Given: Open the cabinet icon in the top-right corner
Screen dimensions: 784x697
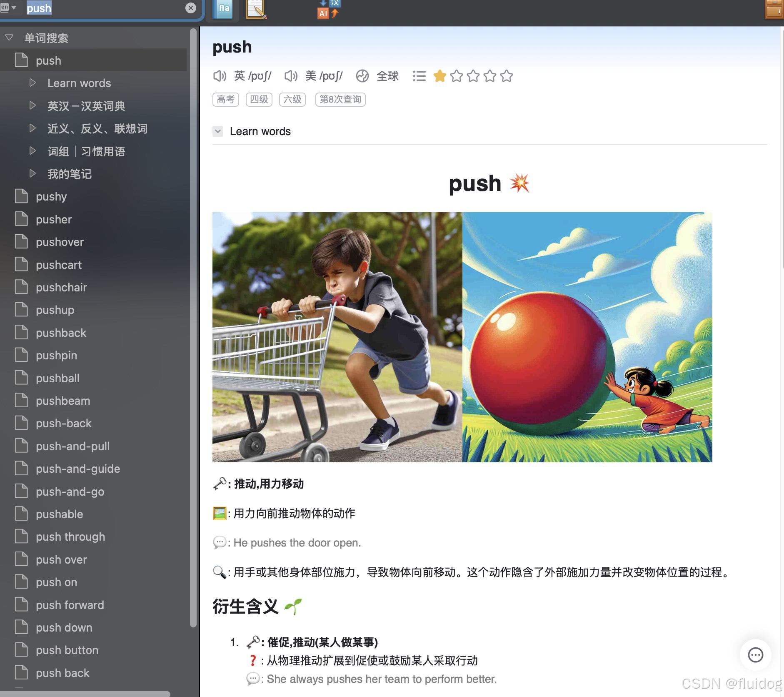Looking at the screenshot, I should pyautogui.click(x=774, y=9).
